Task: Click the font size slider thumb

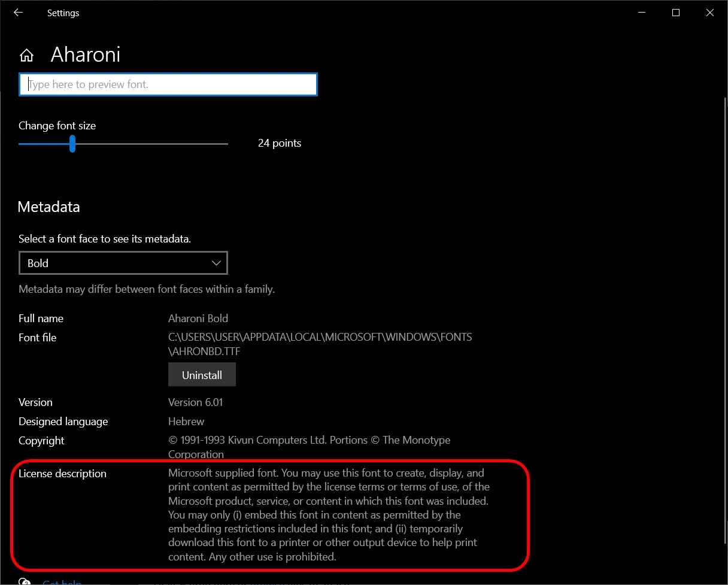Action: coord(72,144)
